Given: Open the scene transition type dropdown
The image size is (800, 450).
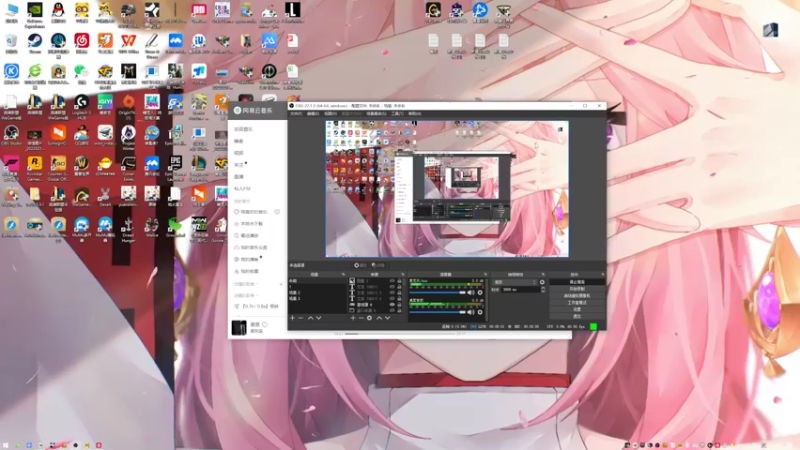Looking at the screenshot, I should click(515, 282).
